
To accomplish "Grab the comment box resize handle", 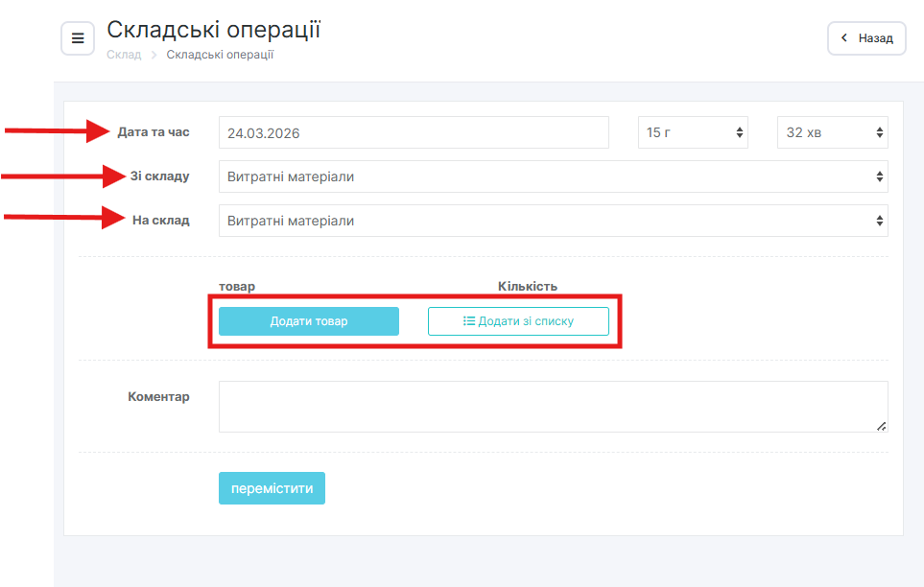I will pos(881,426).
